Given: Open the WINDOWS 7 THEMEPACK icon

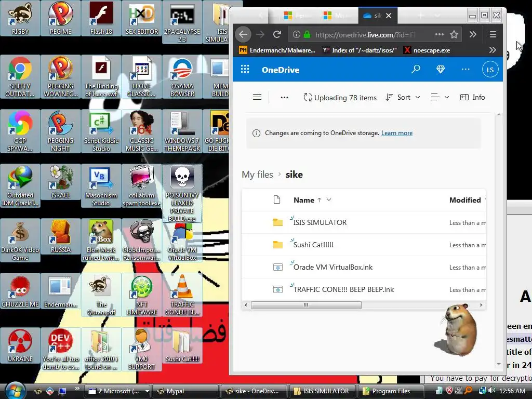Looking at the screenshot, I should tap(182, 131).
